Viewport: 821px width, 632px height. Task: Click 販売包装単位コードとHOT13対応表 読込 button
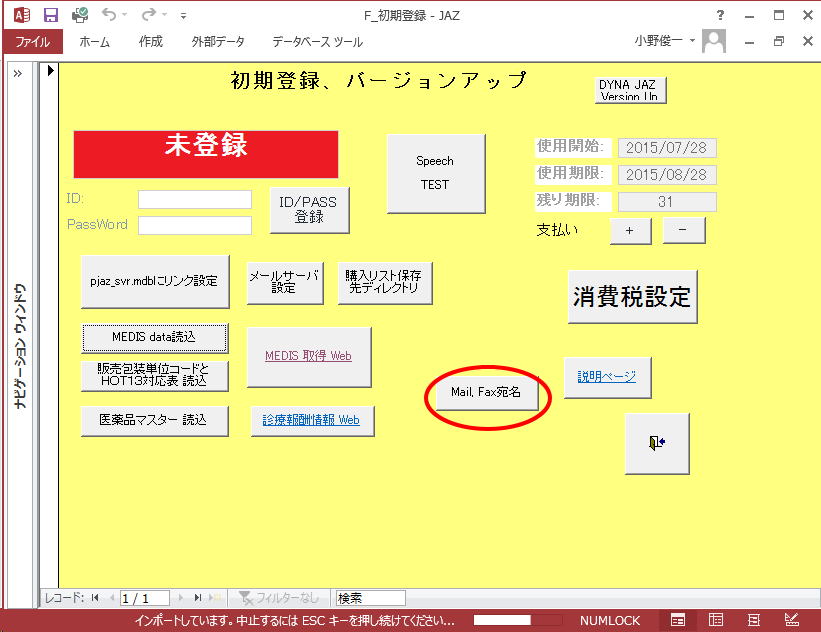click(x=154, y=375)
